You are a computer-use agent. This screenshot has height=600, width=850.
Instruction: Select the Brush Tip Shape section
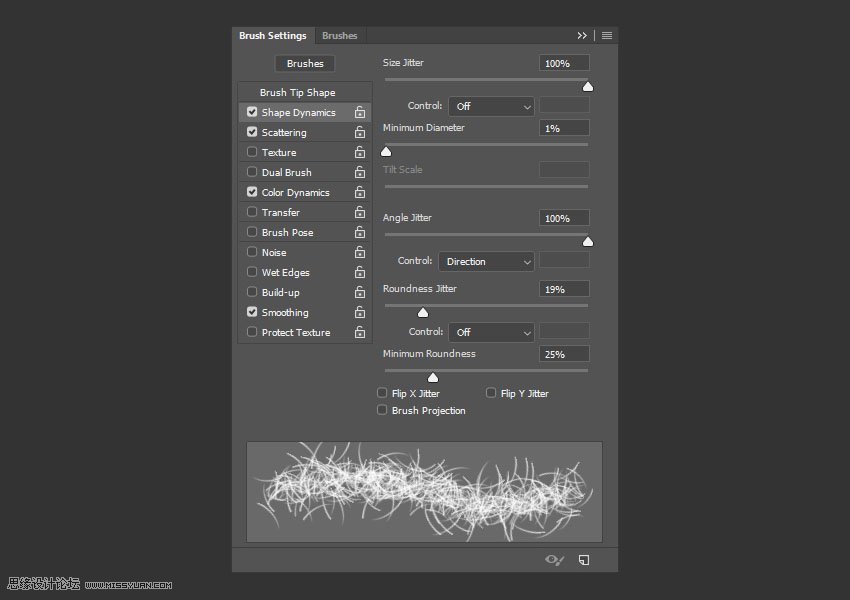point(297,93)
